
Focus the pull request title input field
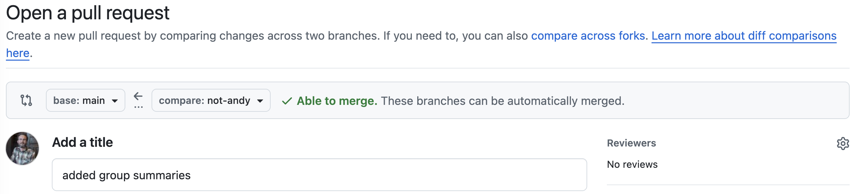319,175
